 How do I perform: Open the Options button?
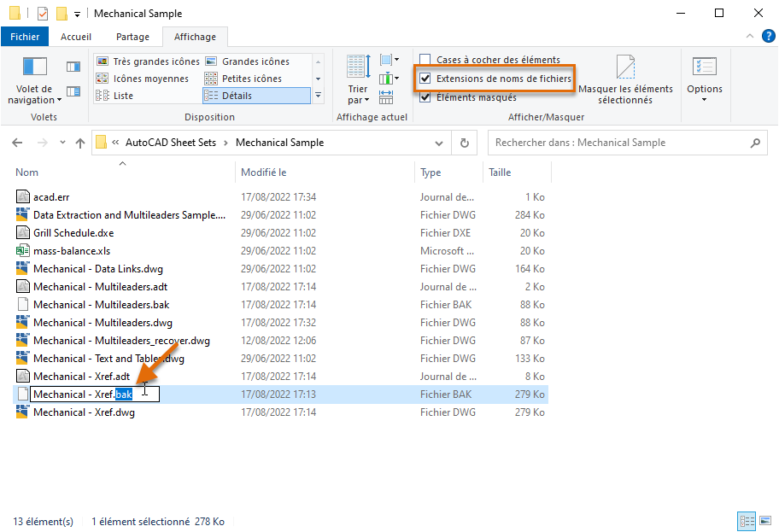705,79
